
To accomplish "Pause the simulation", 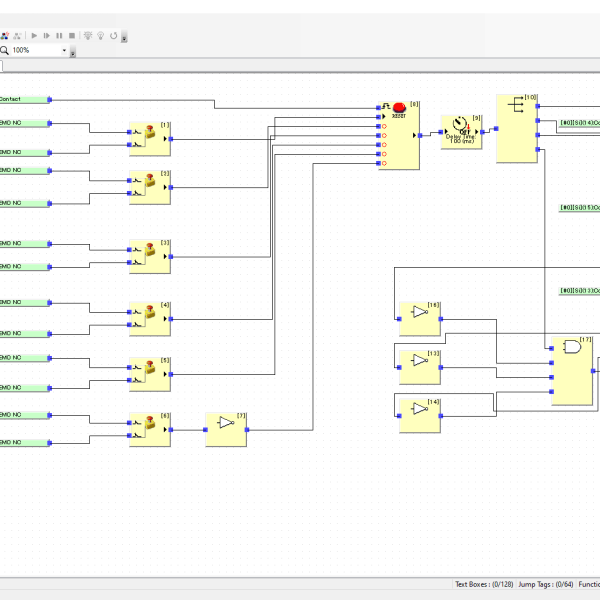I will [x=59, y=36].
